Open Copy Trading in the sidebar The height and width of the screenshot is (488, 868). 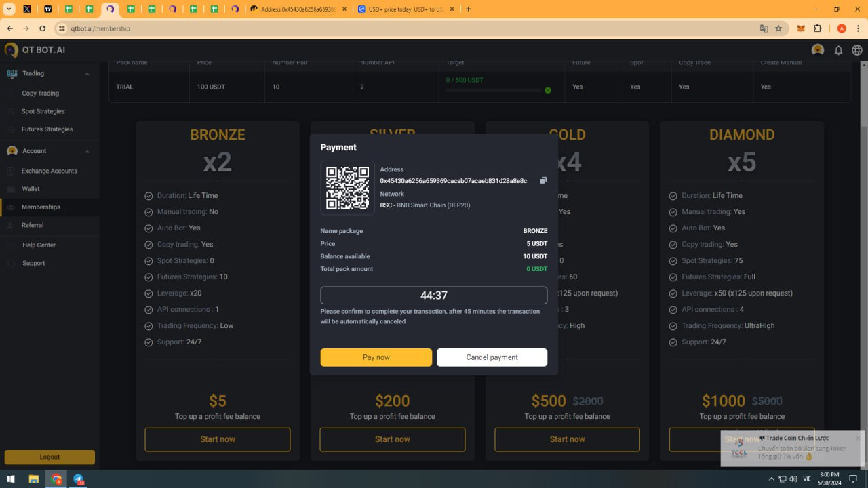tap(41, 93)
